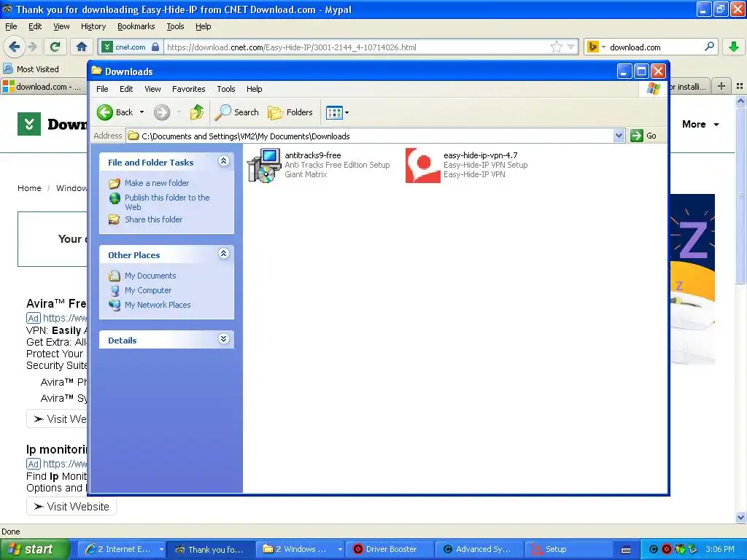Click the Go button beside address bar

tap(643, 136)
